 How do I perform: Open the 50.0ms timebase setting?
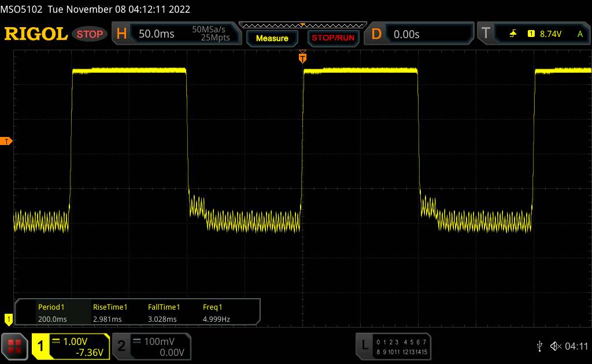tap(157, 34)
